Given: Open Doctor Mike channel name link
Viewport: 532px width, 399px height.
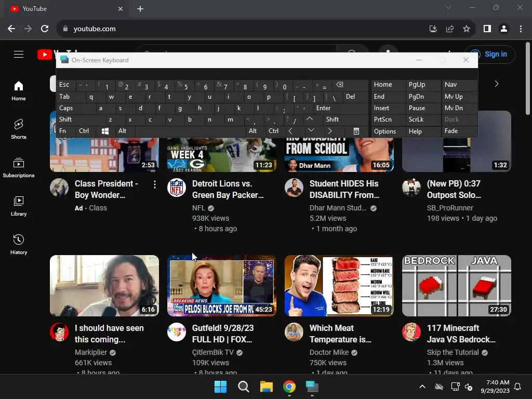Looking at the screenshot, I should pos(329,353).
